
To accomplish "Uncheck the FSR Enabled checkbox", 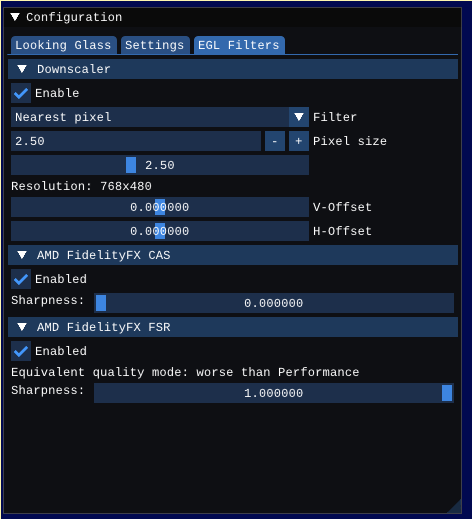I will tap(21, 351).
